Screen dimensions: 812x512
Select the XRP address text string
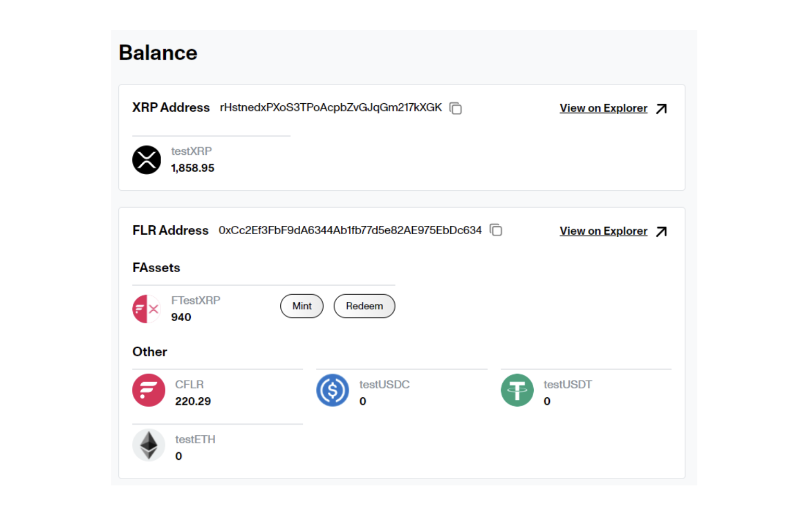click(x=330, y=107)
